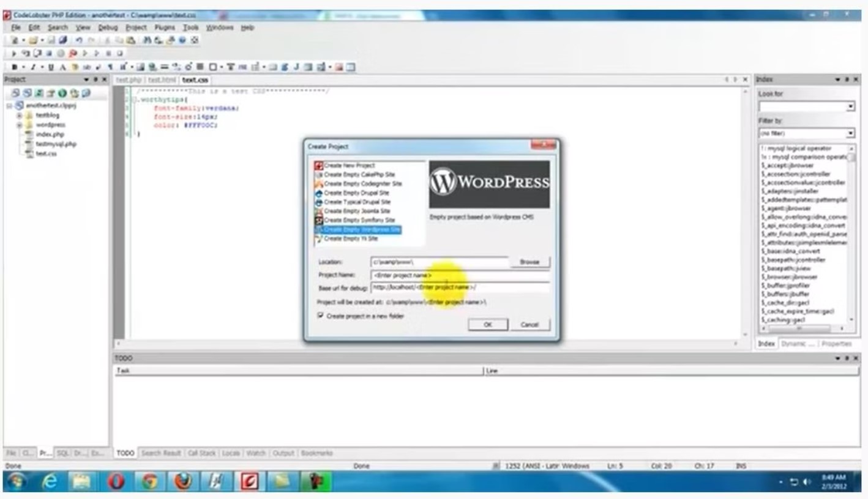Open the View menu
The height and width of the screenshot is (499, 868).
click(x=83, y=28)
